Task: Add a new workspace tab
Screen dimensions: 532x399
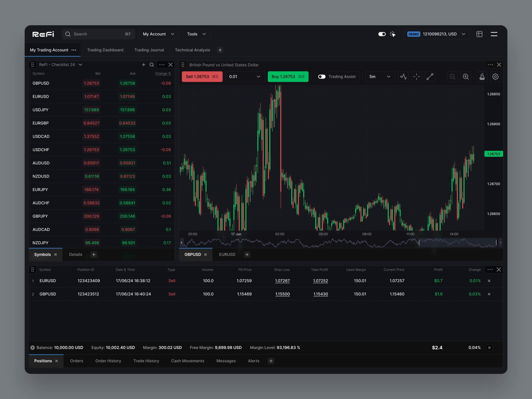Action: click(x=220, y=50)
